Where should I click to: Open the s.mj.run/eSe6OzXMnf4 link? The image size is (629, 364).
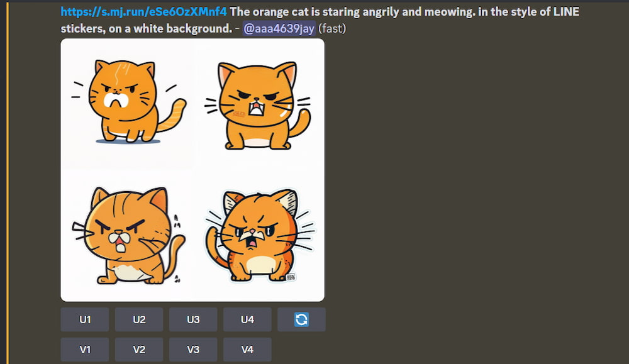click(143, 11)
